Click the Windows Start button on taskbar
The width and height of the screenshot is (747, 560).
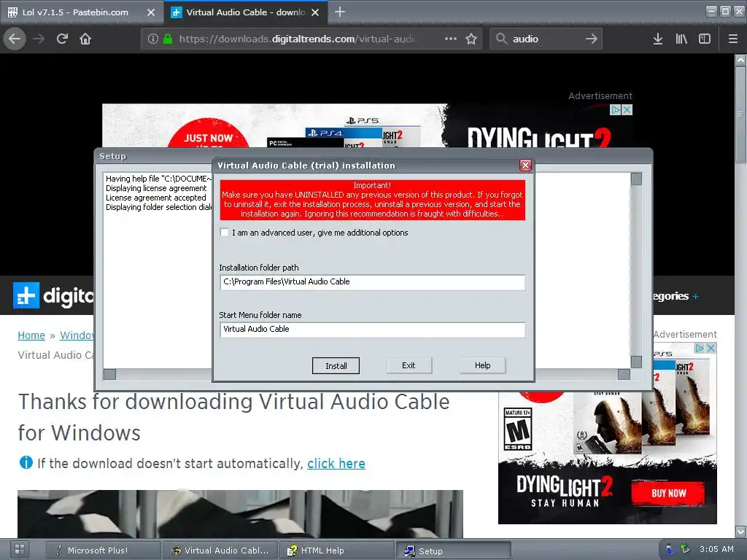point(20,549)
